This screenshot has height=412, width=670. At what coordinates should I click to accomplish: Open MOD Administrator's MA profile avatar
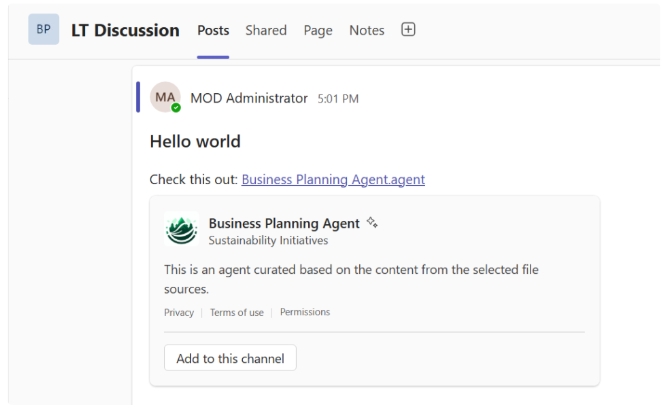(164, 98)
